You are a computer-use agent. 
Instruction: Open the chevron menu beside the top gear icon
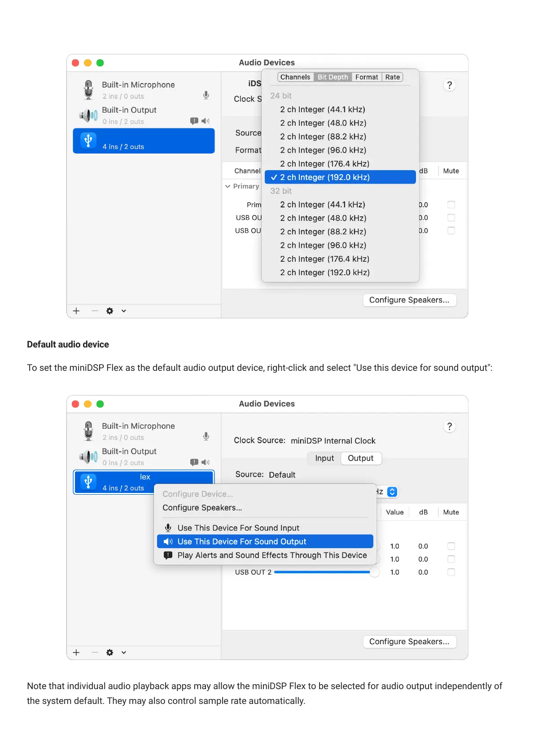tap(124, 311)
